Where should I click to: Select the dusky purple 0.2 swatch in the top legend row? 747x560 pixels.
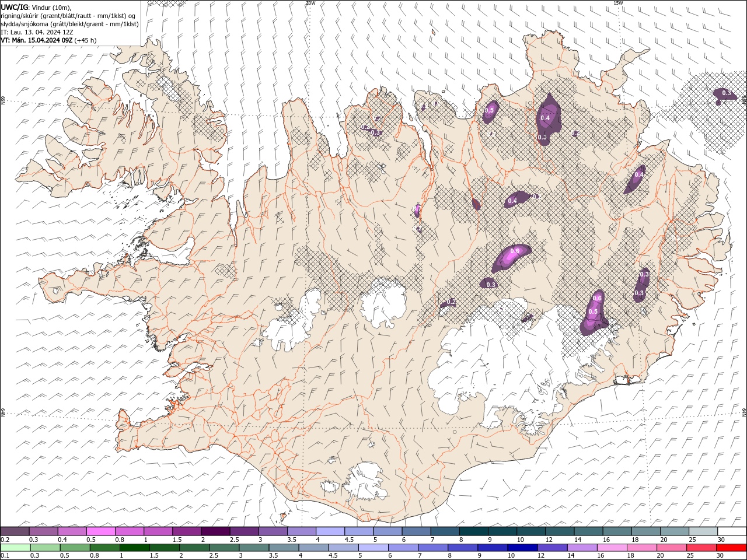(15, 531)
